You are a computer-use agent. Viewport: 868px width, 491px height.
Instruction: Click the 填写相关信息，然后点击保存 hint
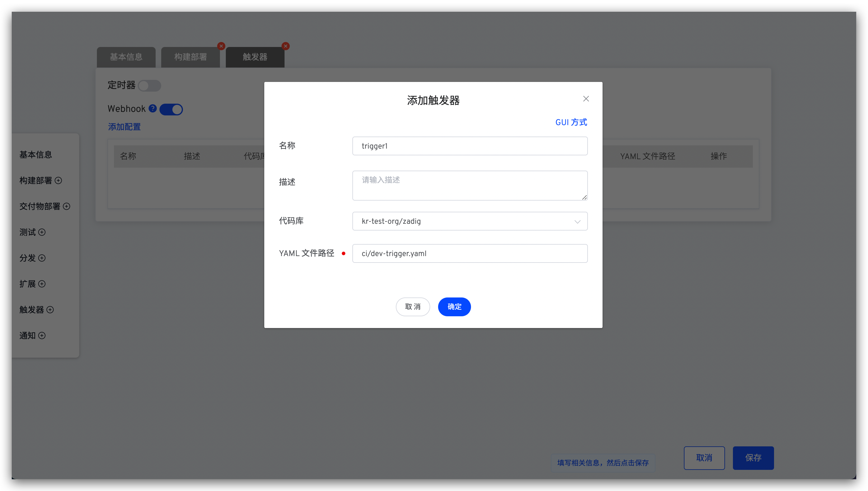point(603,463)
